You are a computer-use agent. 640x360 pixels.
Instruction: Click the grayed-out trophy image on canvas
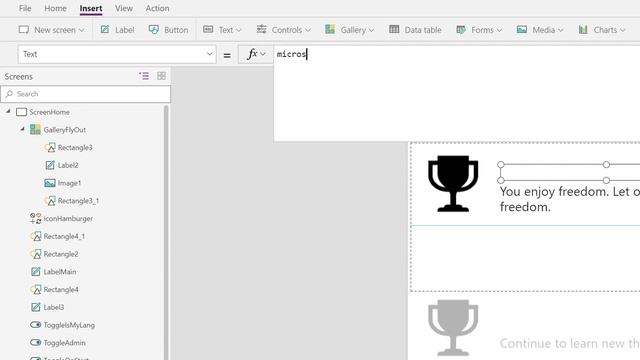tap(453, 328)
